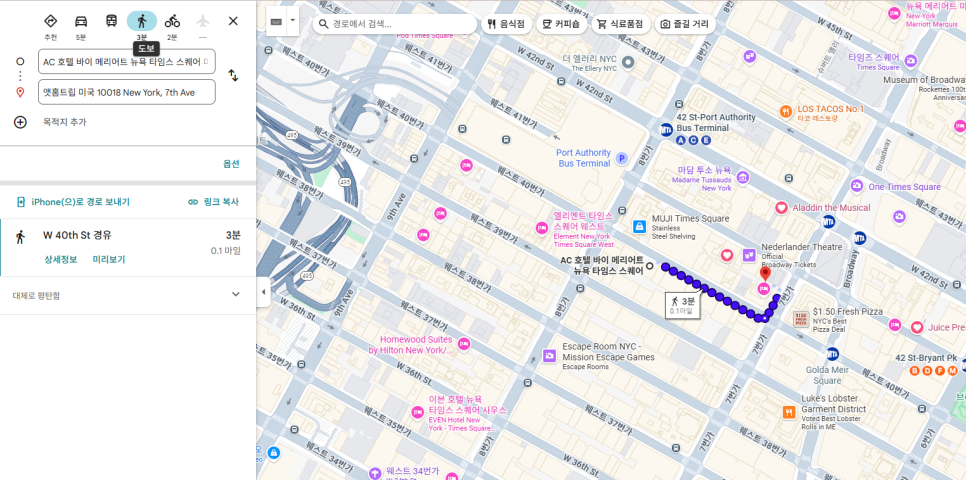Select Aladdin the Musical heart marker
966x480 pixels.
pos(781,208)
